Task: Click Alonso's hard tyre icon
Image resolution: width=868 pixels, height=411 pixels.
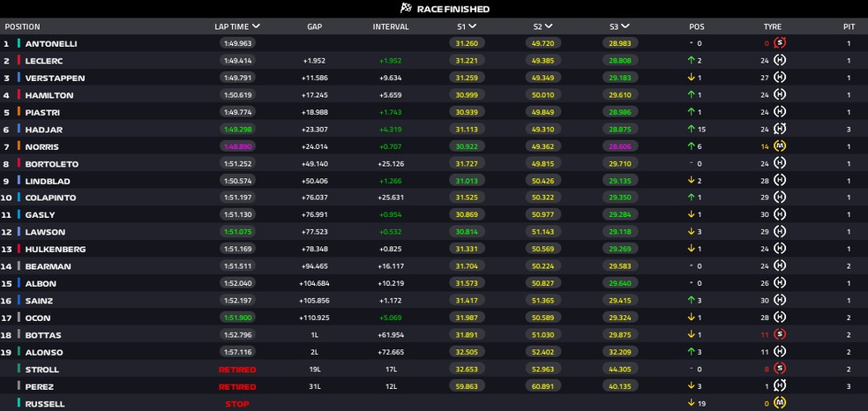Action: tap(780, 352)
